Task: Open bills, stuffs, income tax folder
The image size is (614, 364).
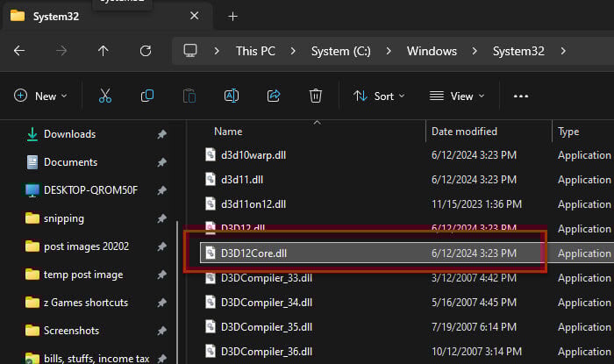Action: click(x=96, y=358)
